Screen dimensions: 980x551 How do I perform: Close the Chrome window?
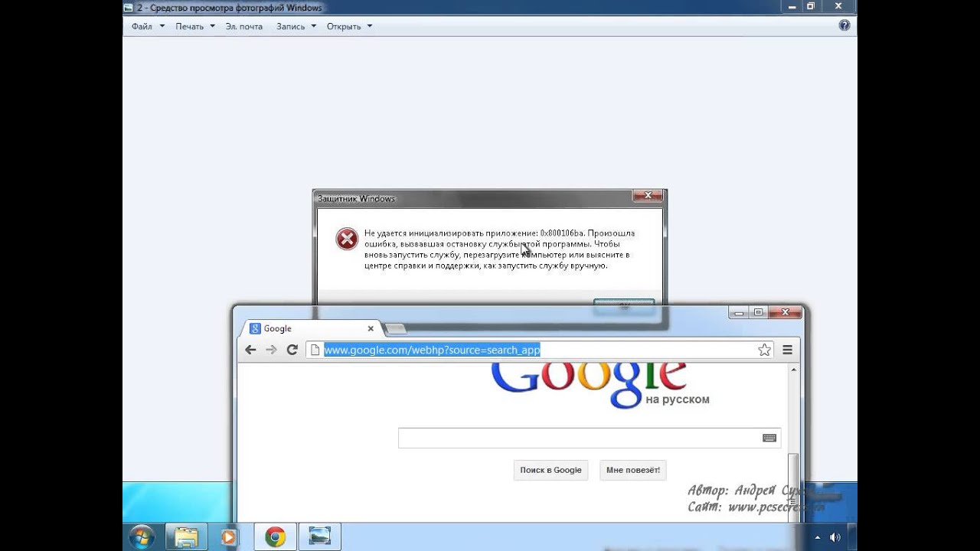coord(784,311)
